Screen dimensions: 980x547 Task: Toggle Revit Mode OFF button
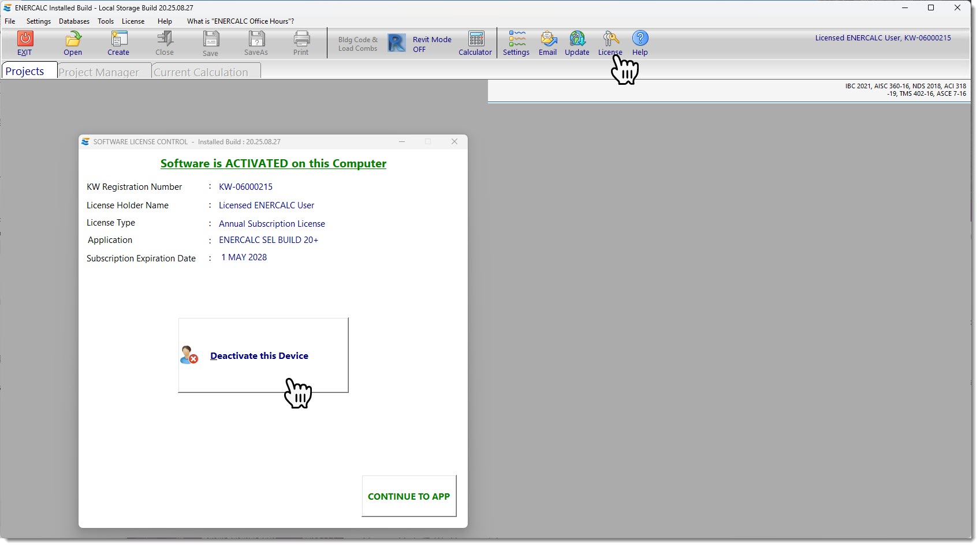pos(420,44)
